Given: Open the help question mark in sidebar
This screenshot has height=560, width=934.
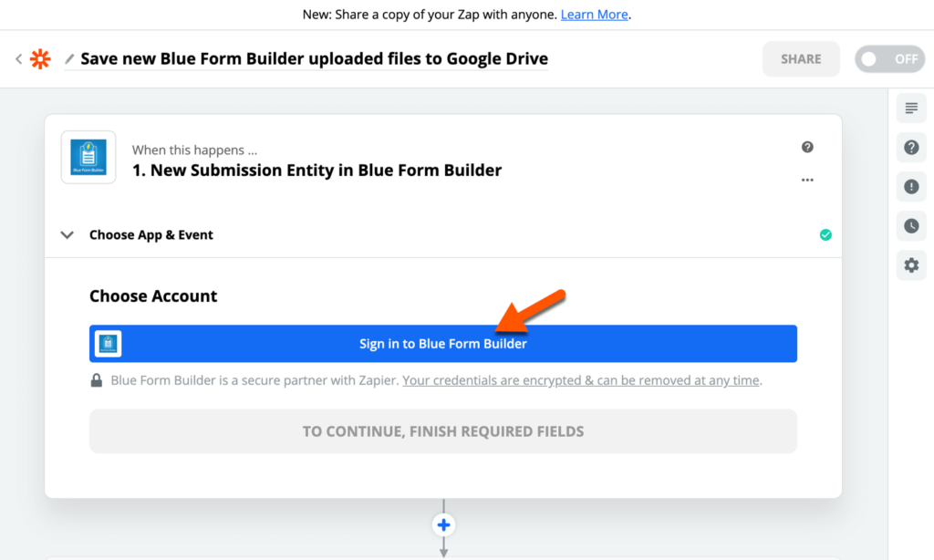Looking at the screenshot, I should coord(911,147).
